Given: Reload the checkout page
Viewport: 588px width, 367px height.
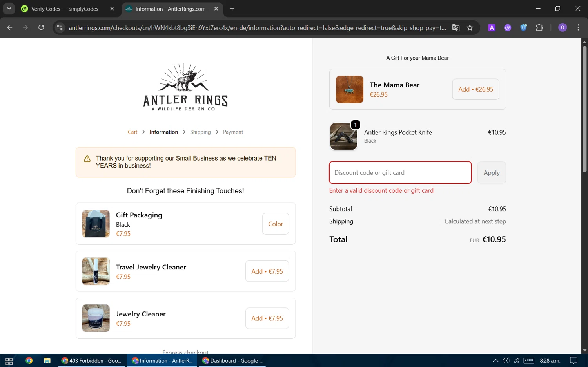Looking at the screenshot, I should [x=41, y=27].
